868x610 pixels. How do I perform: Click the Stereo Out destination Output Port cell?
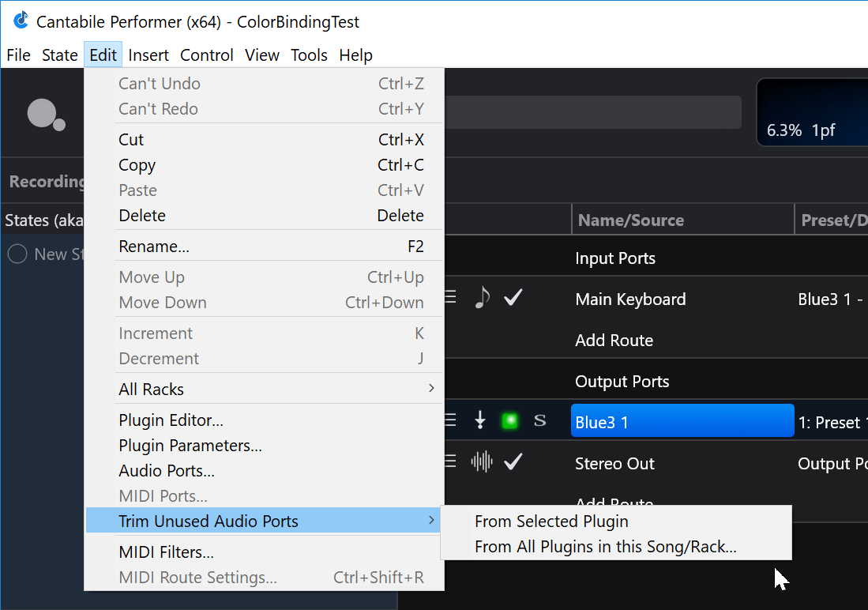(832, 463)
